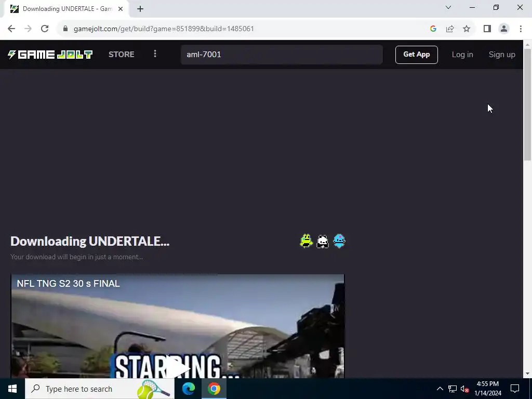532x399 pixels.
Task: Click the blue pixel character
Action: 339,241
